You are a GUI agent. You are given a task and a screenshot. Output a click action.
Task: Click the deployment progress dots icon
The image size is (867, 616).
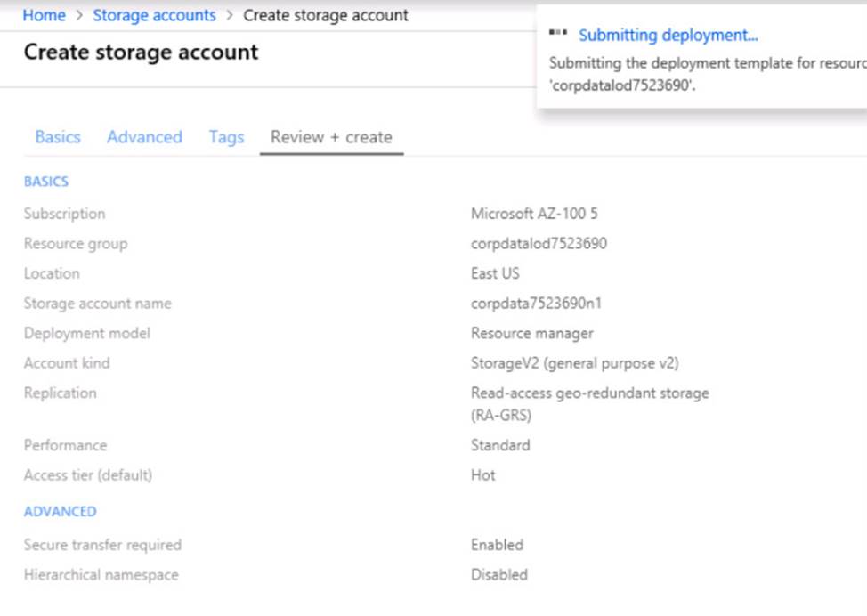(559, 33)
